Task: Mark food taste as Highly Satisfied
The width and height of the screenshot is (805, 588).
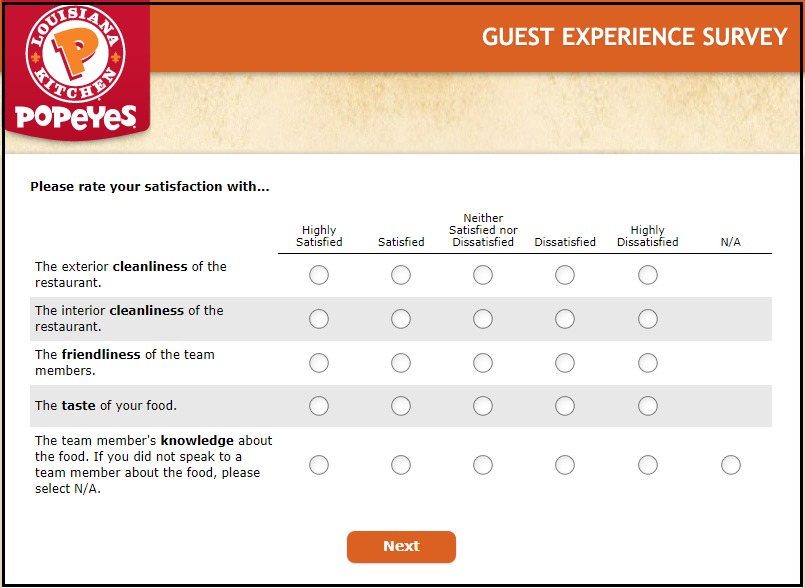Action: [x=318, y=407]
